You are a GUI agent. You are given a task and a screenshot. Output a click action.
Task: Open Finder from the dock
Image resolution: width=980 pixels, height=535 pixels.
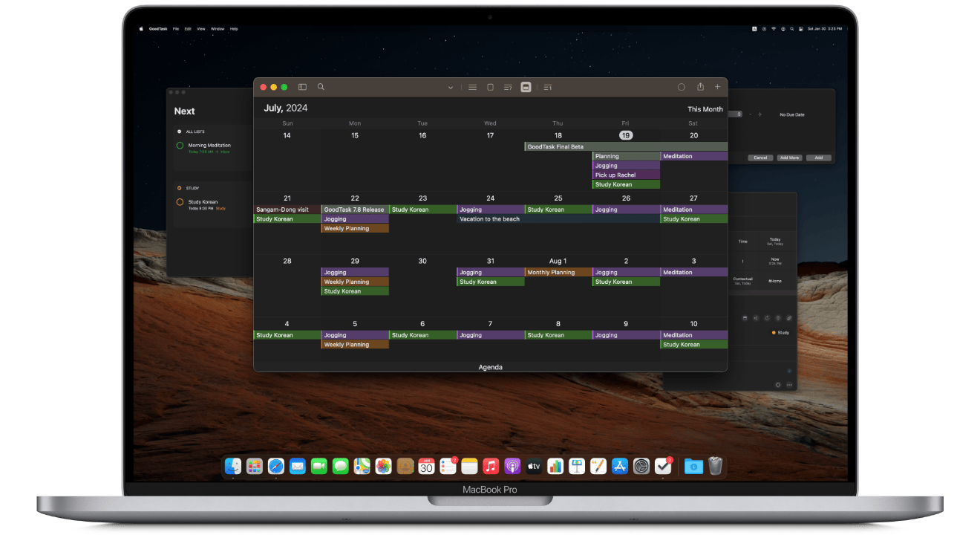pyautogui.click(x=234, y=466)
